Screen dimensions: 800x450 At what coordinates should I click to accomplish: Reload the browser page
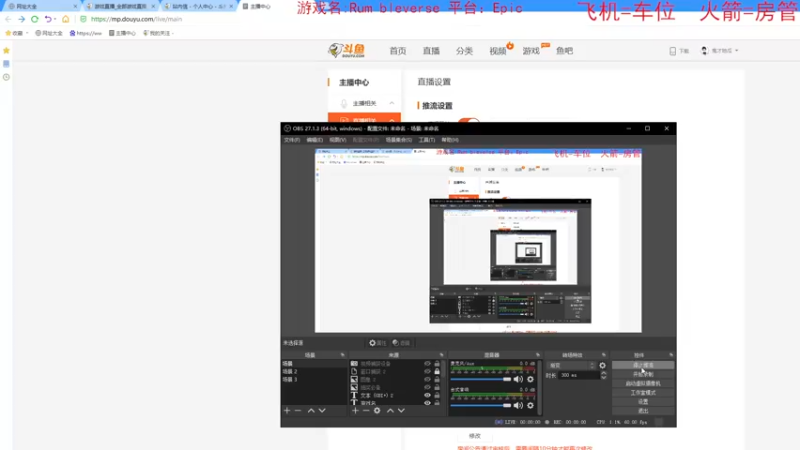click(x=35, y=19)
